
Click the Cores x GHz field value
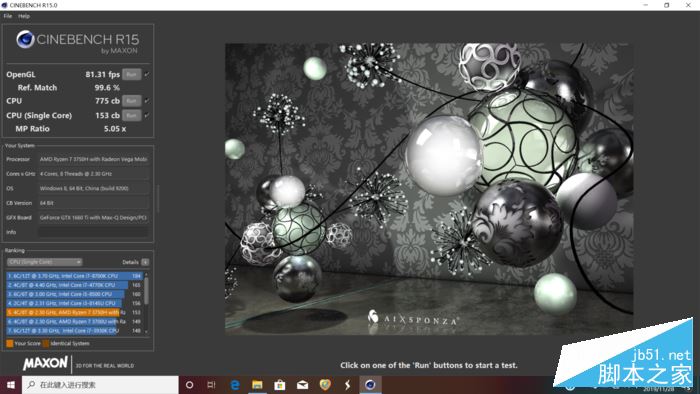(93, 174)
